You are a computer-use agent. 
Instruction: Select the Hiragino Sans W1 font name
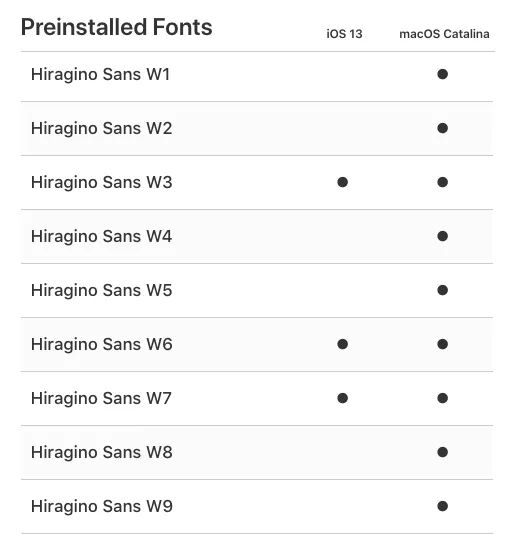click(x=100, y=74)
